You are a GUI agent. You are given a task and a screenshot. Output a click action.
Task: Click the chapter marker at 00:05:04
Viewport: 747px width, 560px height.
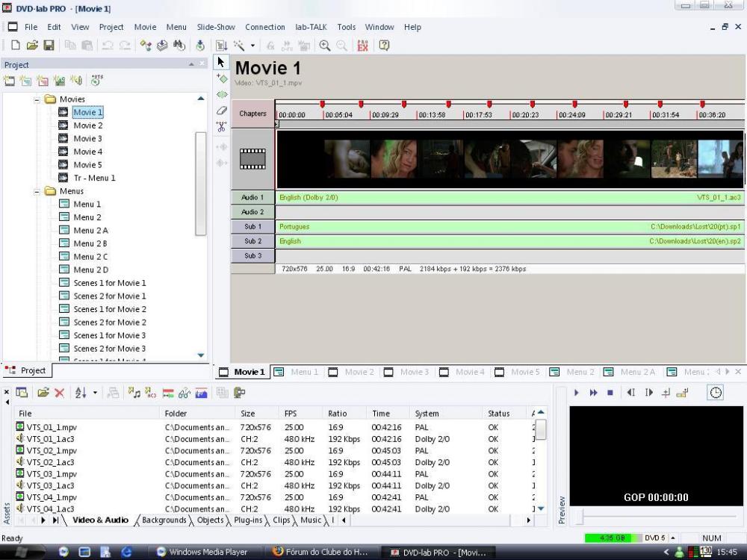[323, 105]
